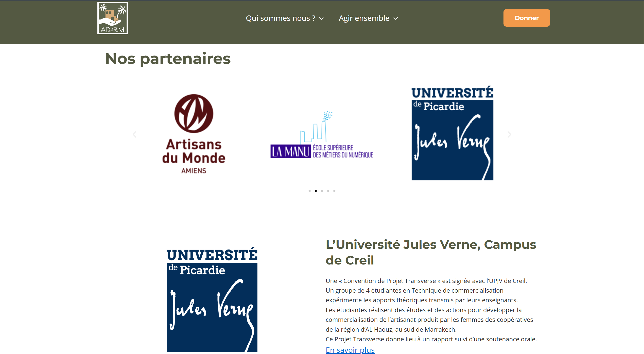This screenshot has height=354, width=644.
Task: Click the L'Université Jules Verne, Campus de Creil heading
Action: click(x=431, y=252)
